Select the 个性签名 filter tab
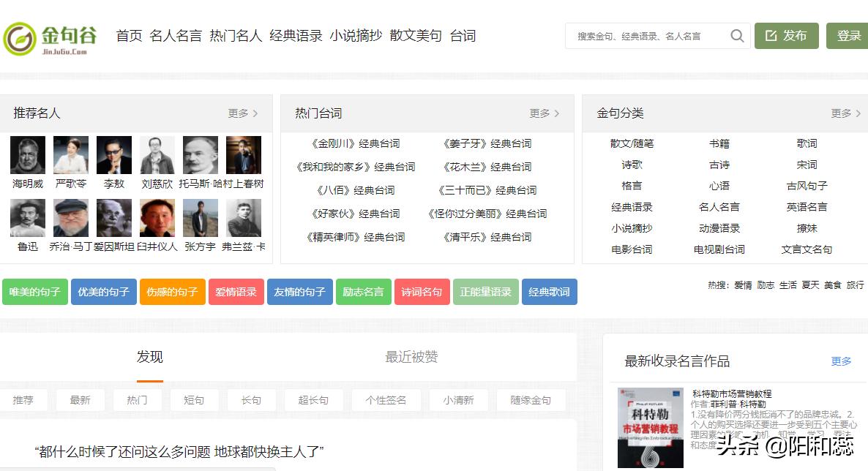The height and width of the screenshot is (471, 868). pos(386,400)
